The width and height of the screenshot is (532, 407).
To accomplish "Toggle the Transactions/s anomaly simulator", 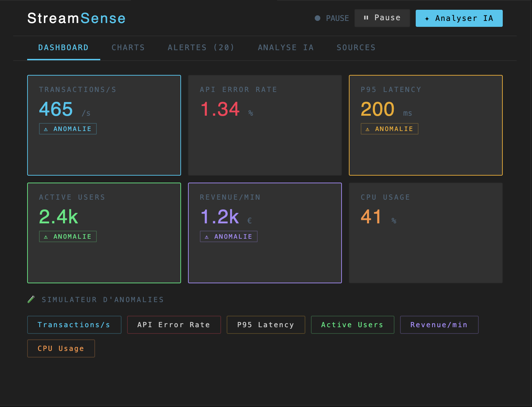I will click(74, 324).
